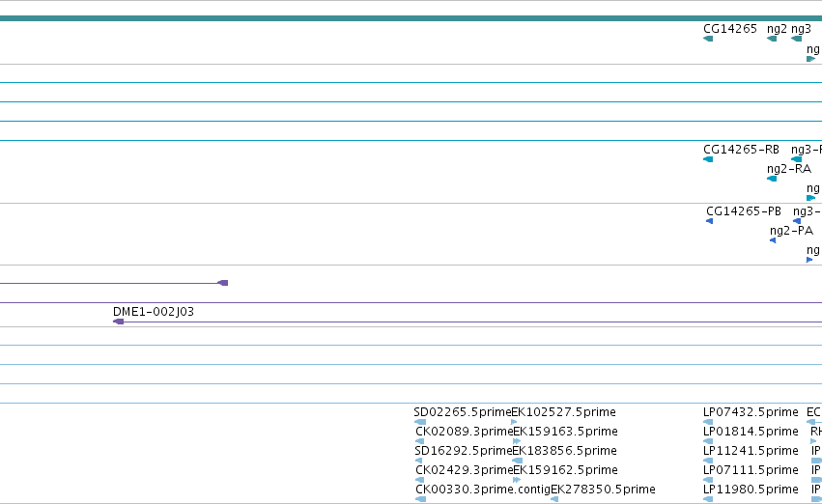The width and height of the screenshot is (822, 504).
Task: Select the LP07111.5prime EST label
Action: pyautogui.click(x=751, y=470)
